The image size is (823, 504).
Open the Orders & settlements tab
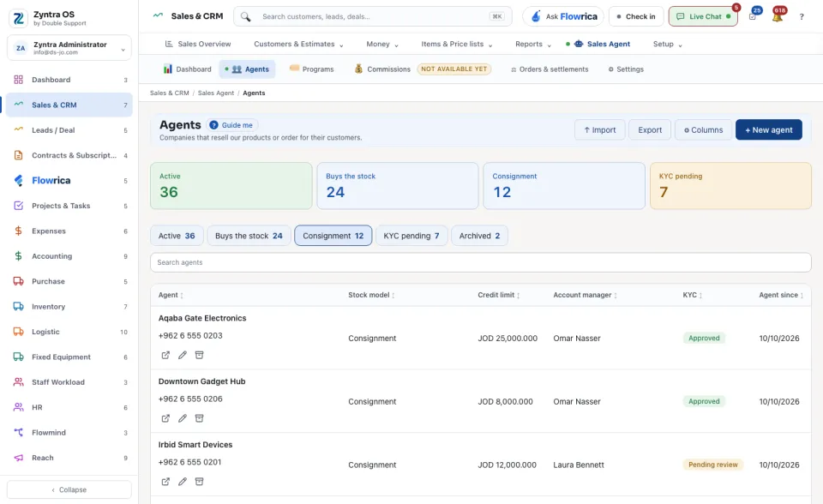point(550,69)
